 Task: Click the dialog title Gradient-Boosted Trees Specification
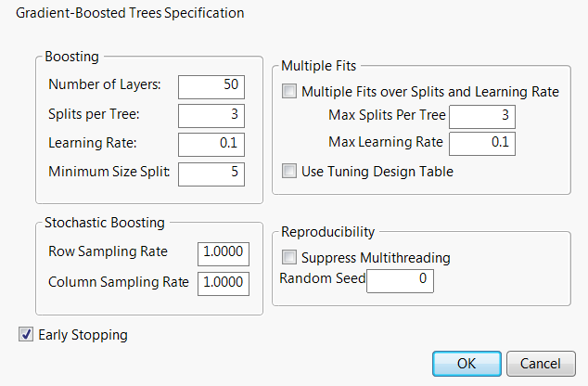[x=131, y=14]
